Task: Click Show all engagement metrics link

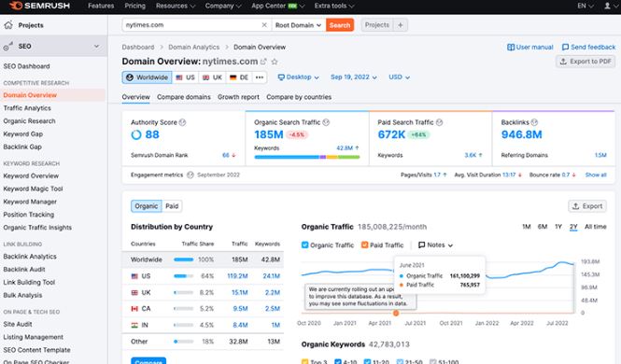Action: click(596, 175)
